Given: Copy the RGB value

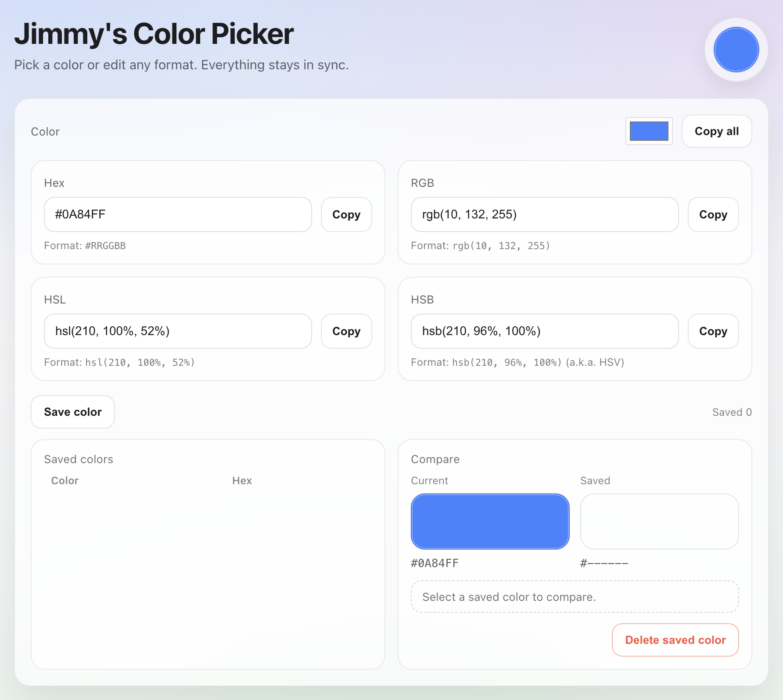Looking at the screenshot, I should click(x=713, y=214).
